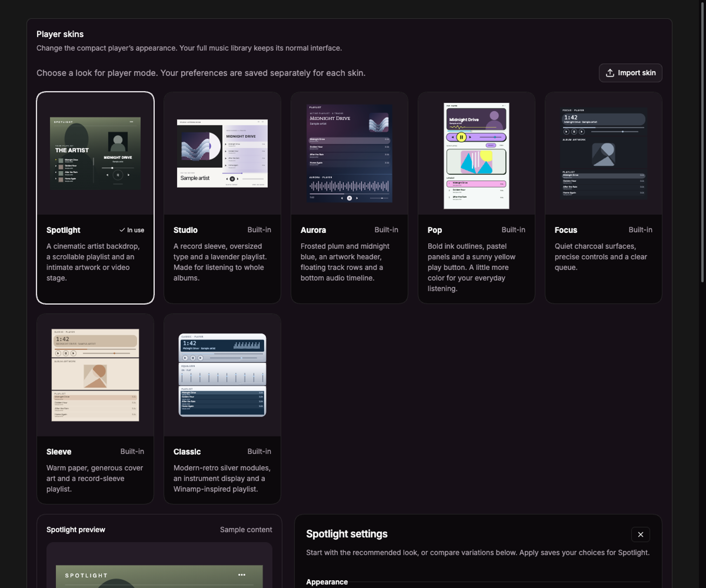Click the Studio skin title
The width and height of the screenshot is (706, 588).
185,230
